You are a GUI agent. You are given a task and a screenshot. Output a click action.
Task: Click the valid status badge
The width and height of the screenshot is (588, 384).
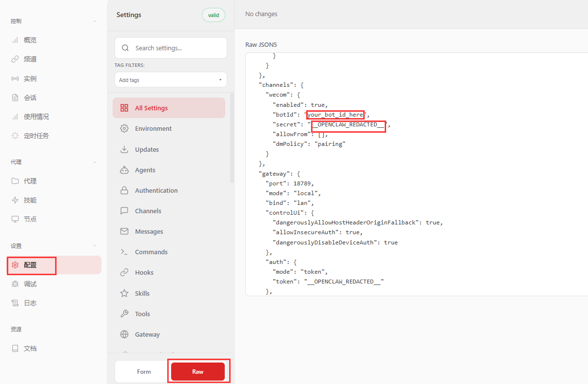[214, 15]
